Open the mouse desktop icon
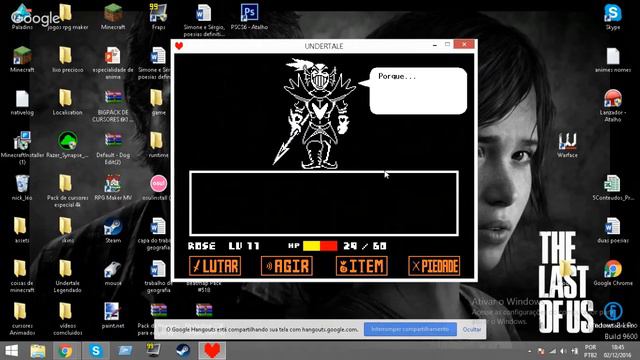This screenshot has width=640, height=360. pyautogui.click(x=113, y=273)
